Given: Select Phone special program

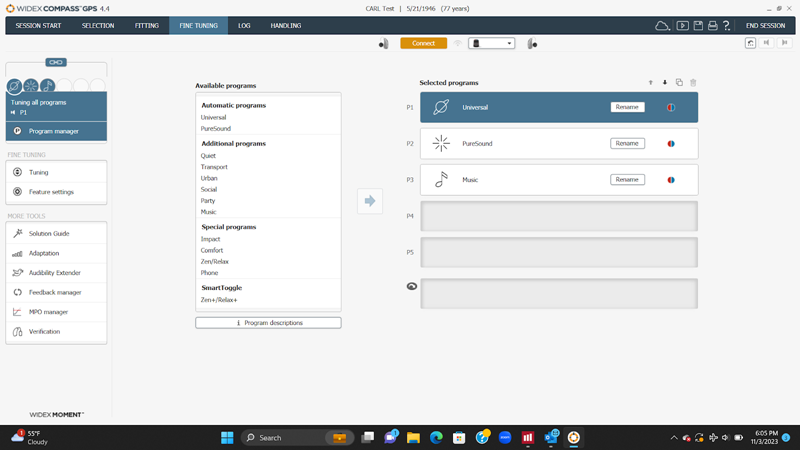Looking at the screenshot, I should [209, 272].
